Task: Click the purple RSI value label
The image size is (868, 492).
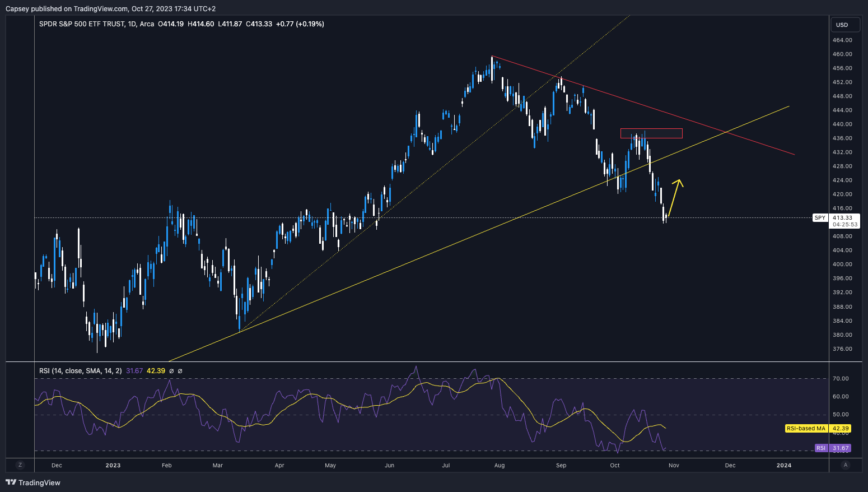Action: pyautogui.click(x=832, y=448)
